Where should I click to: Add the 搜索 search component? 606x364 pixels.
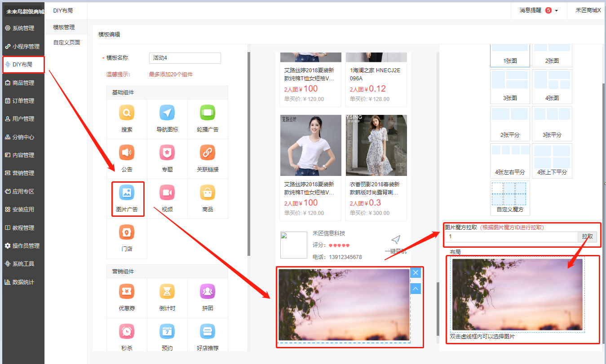click(x=127, y=119)
